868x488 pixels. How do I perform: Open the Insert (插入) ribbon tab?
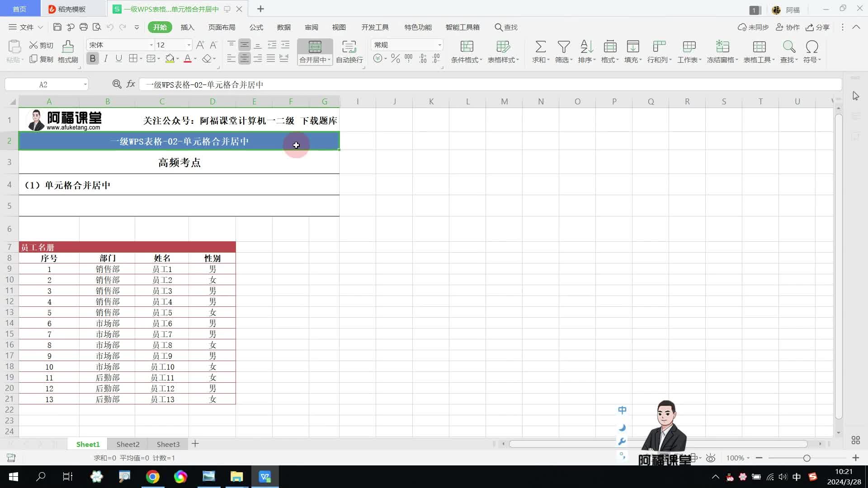pyautogui.click(x=187, y=27)
